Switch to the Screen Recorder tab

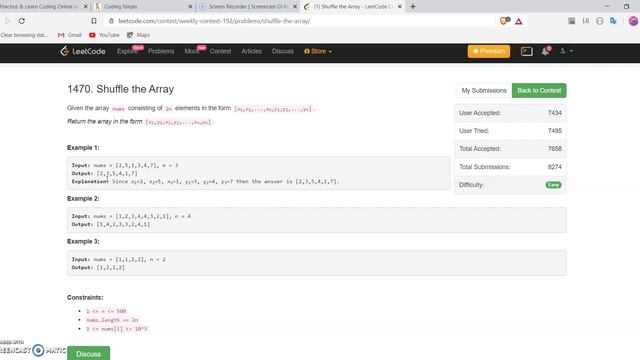pyautogui.click(x=247, y=7)
